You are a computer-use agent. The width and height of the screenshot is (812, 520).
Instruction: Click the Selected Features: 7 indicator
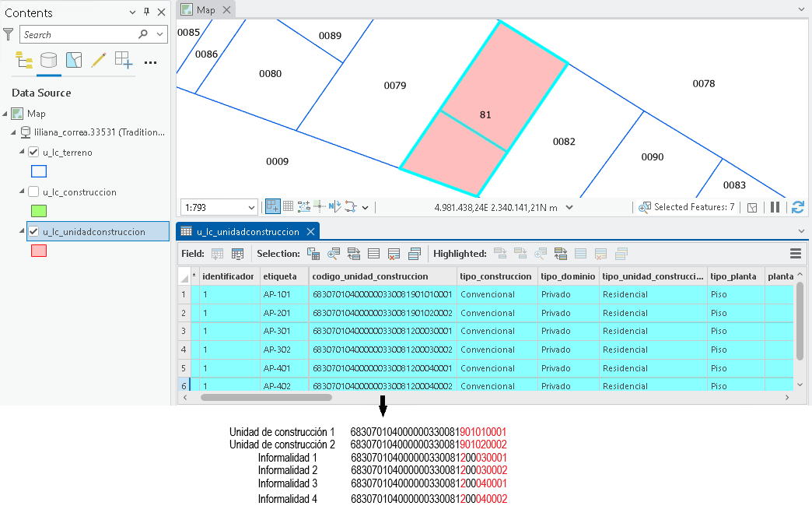point(688,207)
